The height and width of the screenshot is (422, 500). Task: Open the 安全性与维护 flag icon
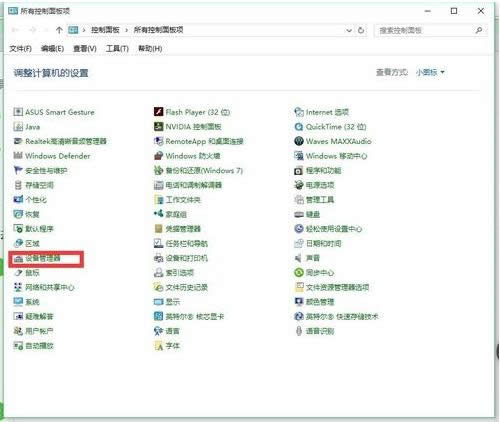[x=18, y=170]
